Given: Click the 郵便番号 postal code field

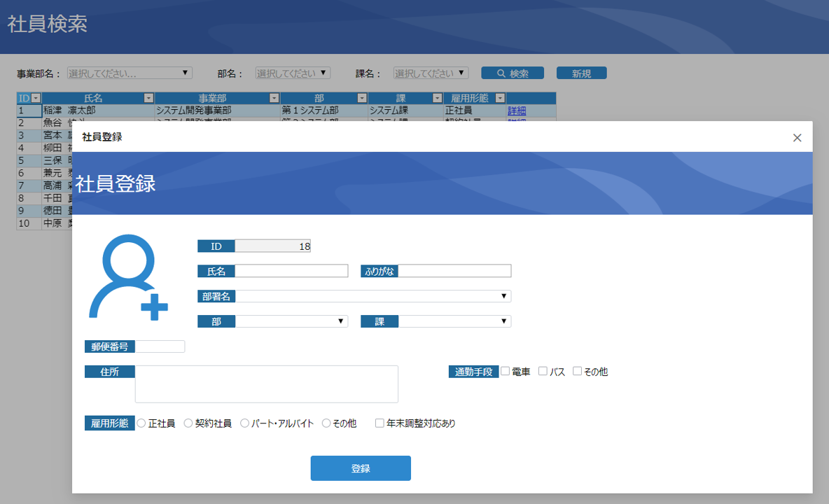Looking at the screenshot, I should [x=159, y=346].
